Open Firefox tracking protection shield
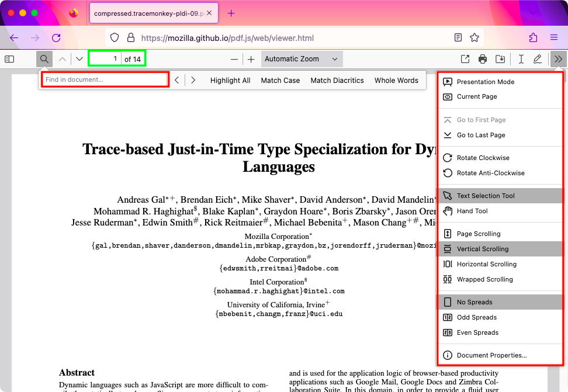This screenshot has width=568, height=392. pos(114,37)
